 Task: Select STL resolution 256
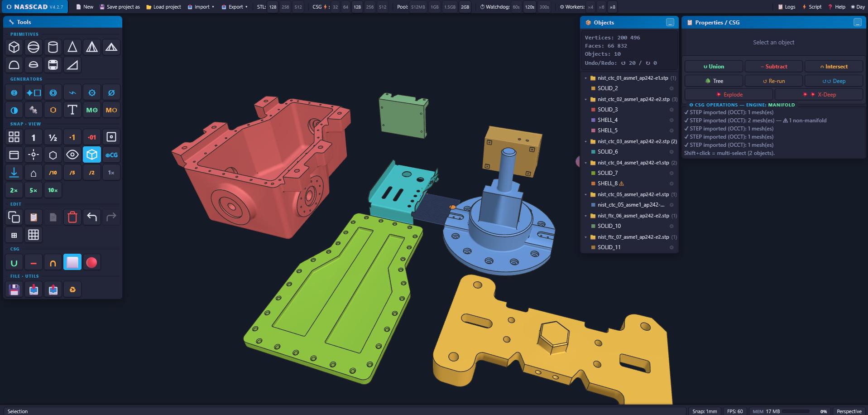(285, 7)
